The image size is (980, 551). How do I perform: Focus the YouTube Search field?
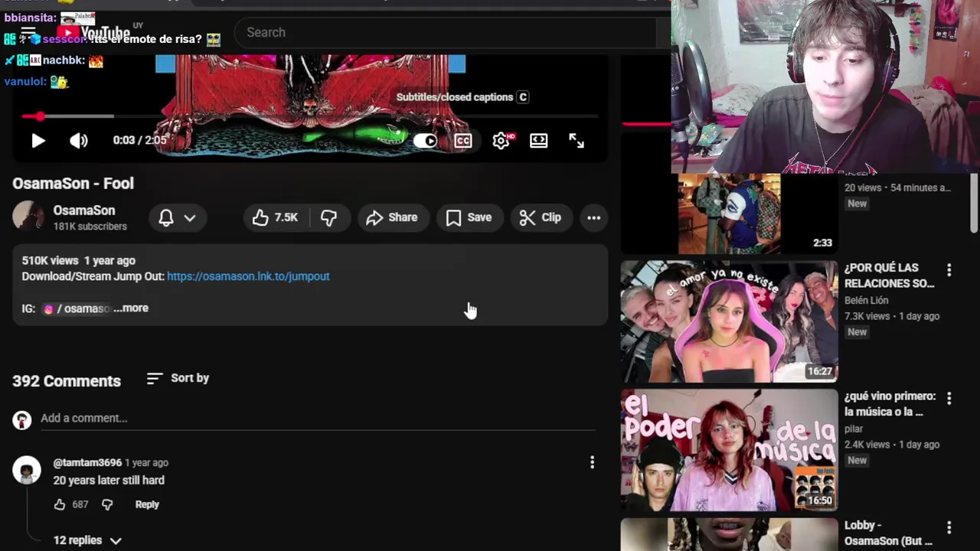(x=444, y=32)
